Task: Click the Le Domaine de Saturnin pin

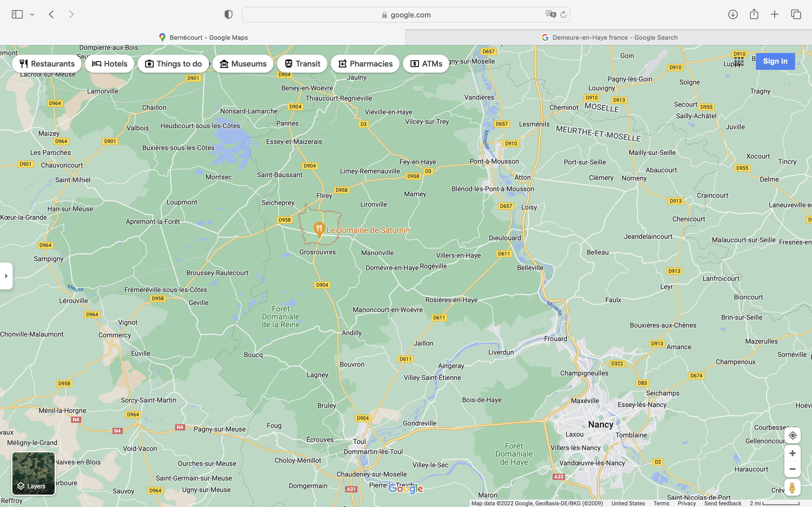Action: click(319, 229)
